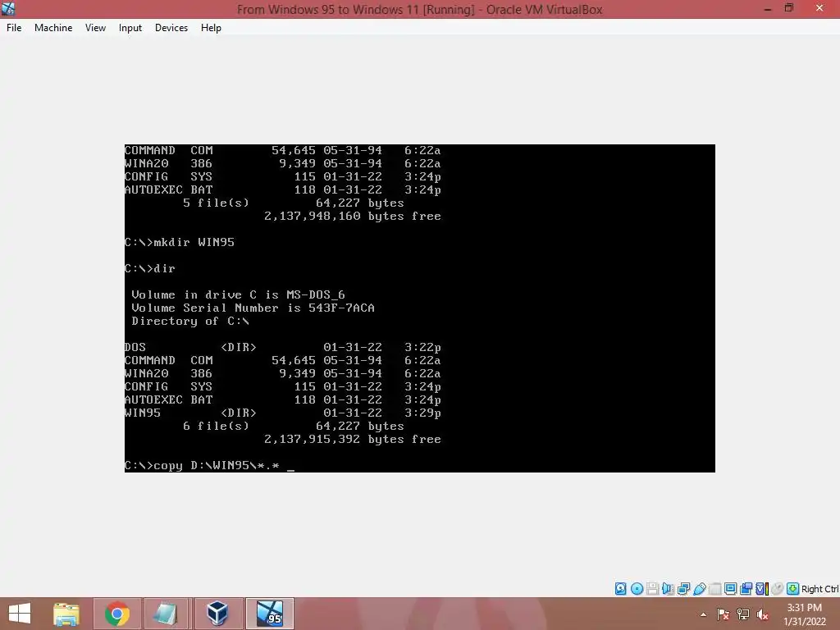Open the Input menu

pos(130,28)
